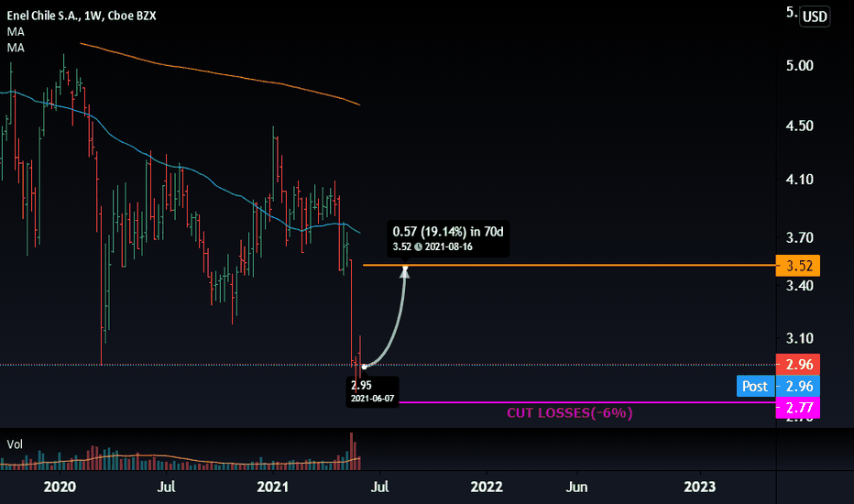Click the 3.70 price scale value
Viewport: 854px width, 504px height.
point(799,237)
